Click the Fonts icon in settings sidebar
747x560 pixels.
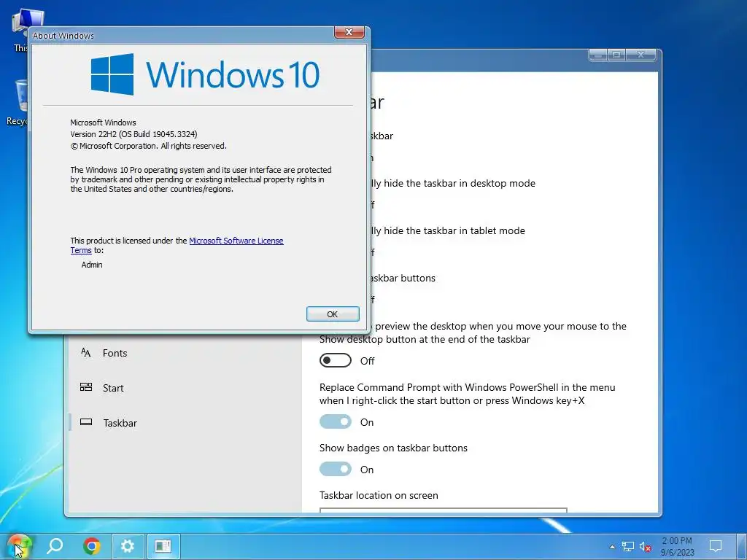click(86, 352)
